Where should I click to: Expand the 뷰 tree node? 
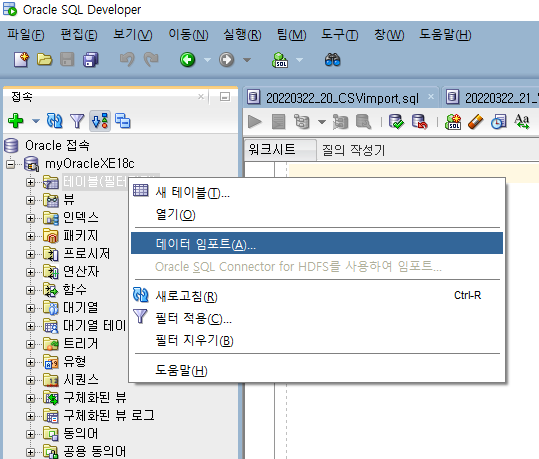(31, 200)
